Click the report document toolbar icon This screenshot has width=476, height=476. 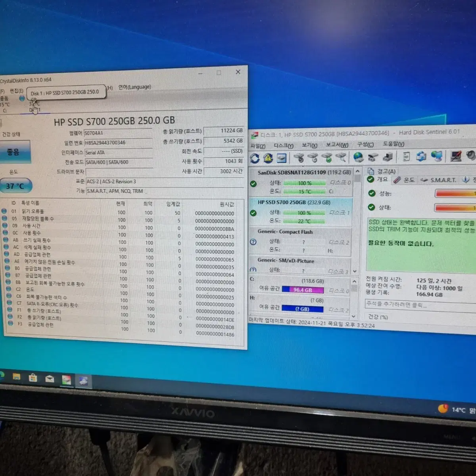[x=406, y=157]
